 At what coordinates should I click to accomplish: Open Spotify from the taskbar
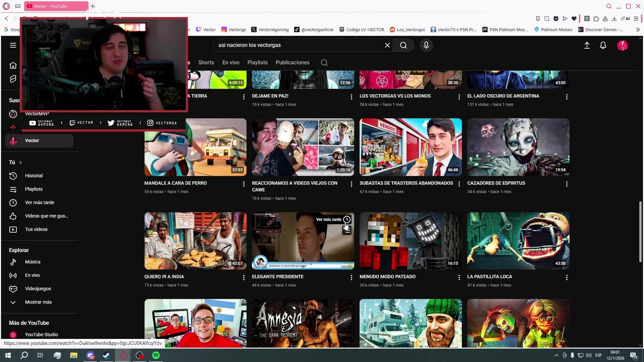click(x=156, y=355)
